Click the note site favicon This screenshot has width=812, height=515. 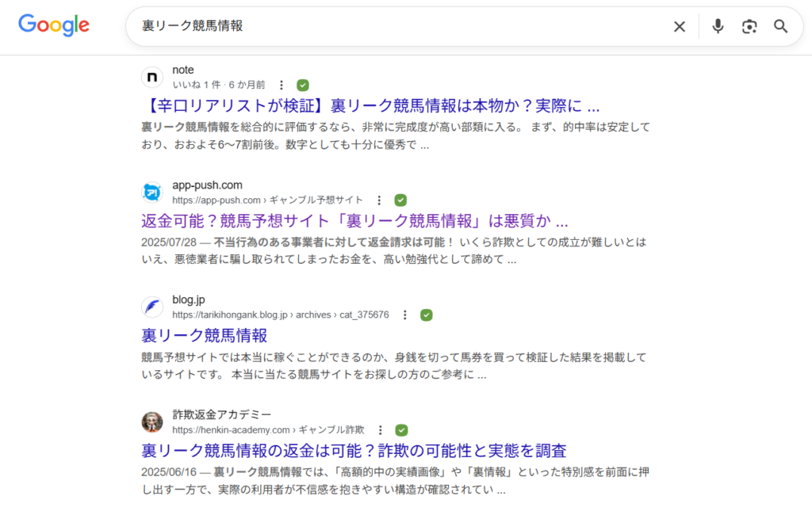[152, 77]
